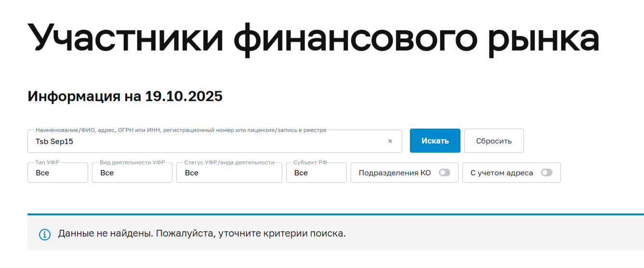Click the Все value in Вид деятельности УФР

(x=107, y=173)
